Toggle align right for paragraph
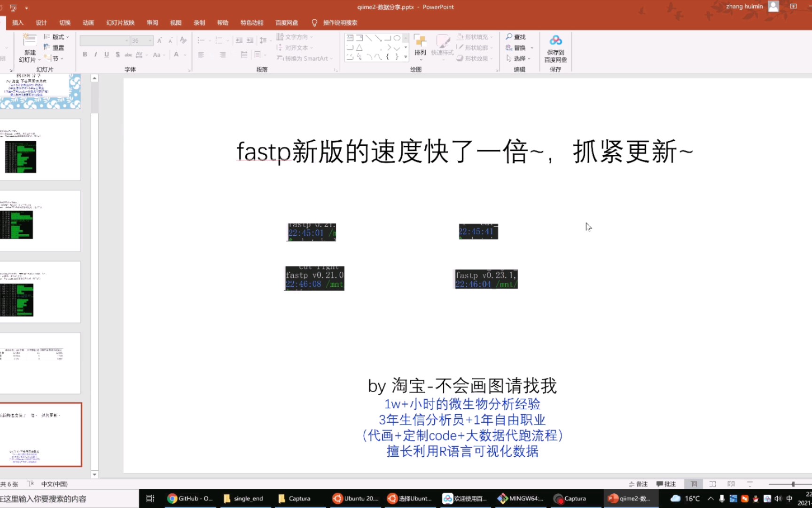Screen dimensions: 812x508 (x=223, y=55)
